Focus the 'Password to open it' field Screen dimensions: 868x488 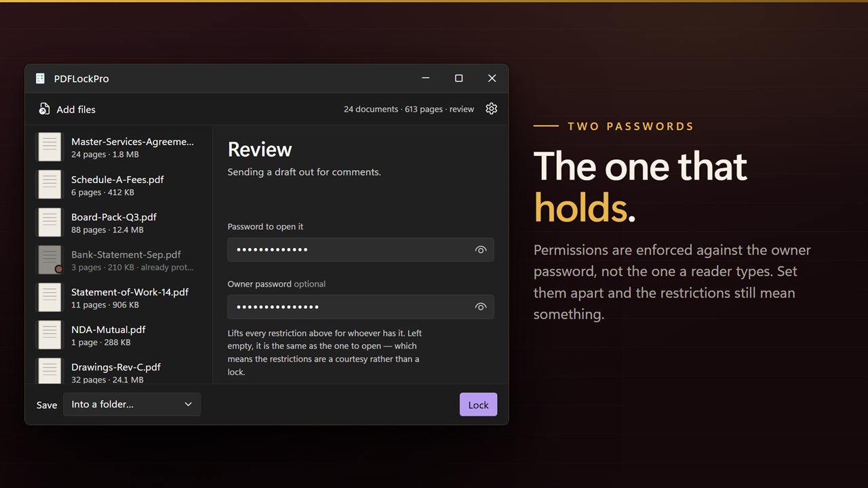pos(361,249)
